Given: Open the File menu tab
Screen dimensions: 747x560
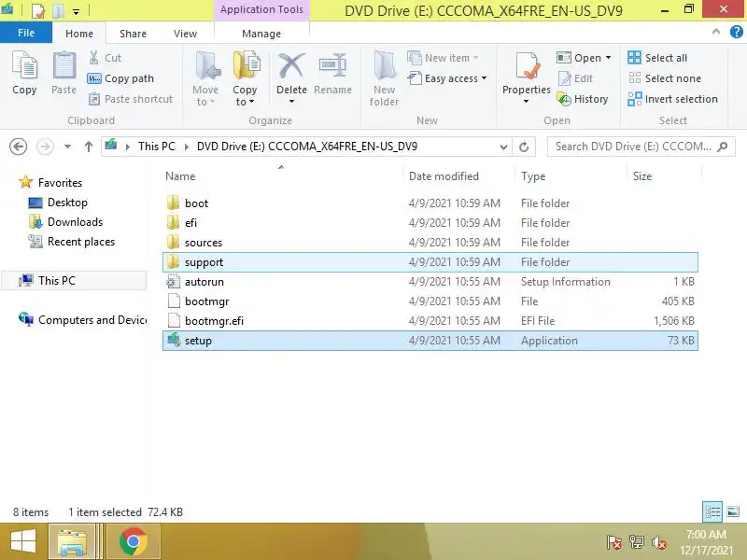Looking at the screenshot, I should pyautogui.click(x=26, y=33).
